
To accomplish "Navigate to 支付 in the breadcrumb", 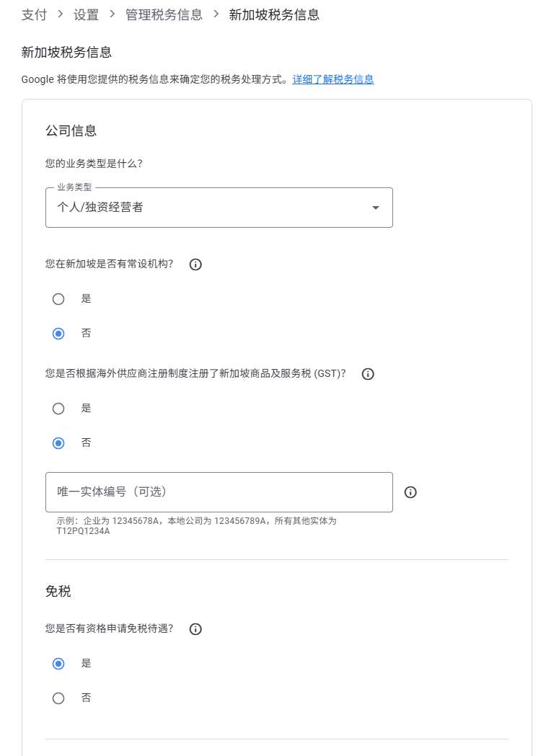I will (33, 14).
